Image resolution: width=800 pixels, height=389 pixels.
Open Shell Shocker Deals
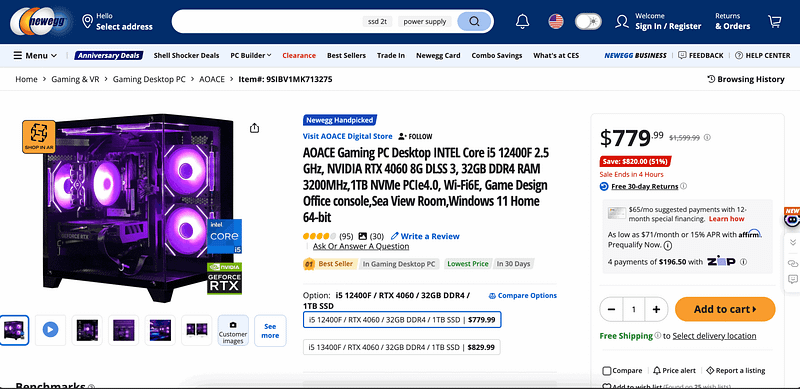186,56
